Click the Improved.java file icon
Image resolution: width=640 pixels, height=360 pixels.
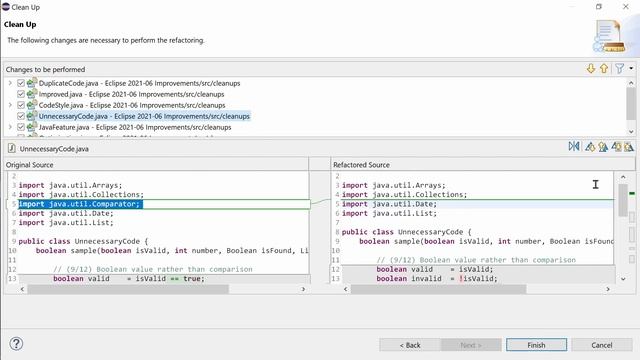(x=32, y=94)
